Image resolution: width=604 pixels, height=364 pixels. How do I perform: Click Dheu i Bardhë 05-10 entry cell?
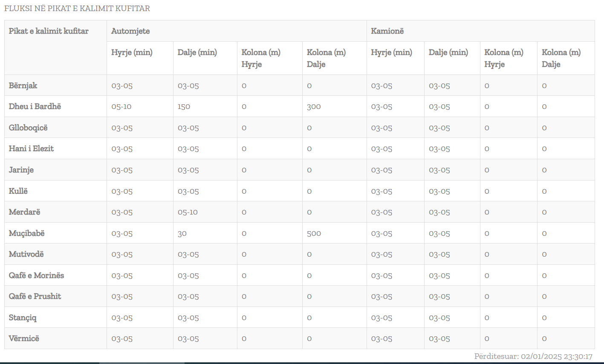pos(121,106)
